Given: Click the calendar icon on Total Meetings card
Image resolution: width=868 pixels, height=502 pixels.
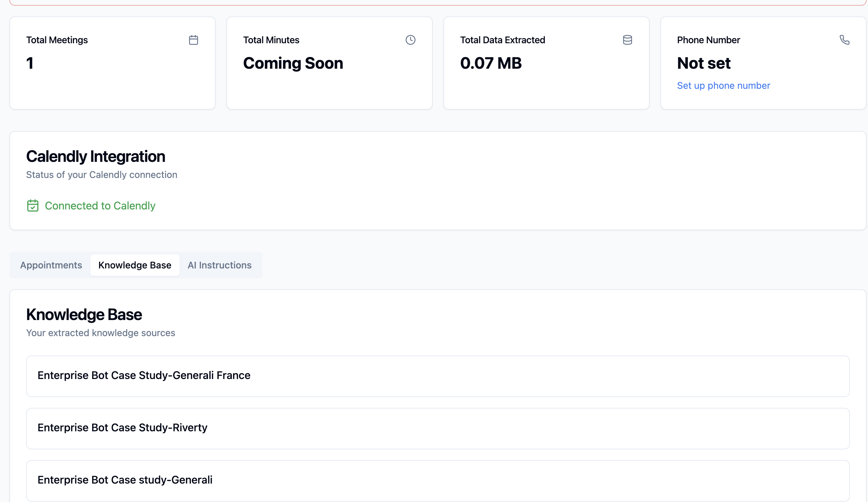Looking at the screenshot, I should pyautogui.click(x=193, y=40).
